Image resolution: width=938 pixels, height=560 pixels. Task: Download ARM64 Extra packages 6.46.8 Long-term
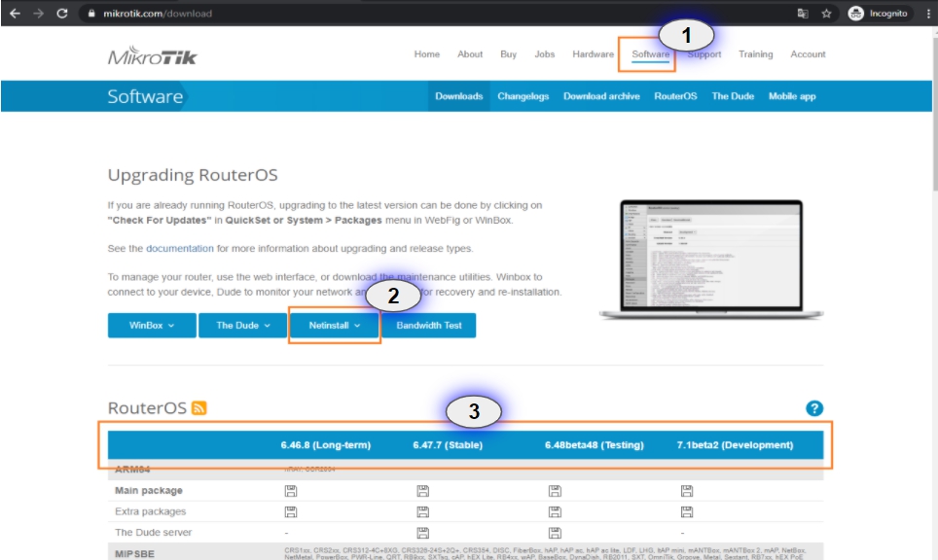point(291,511)
